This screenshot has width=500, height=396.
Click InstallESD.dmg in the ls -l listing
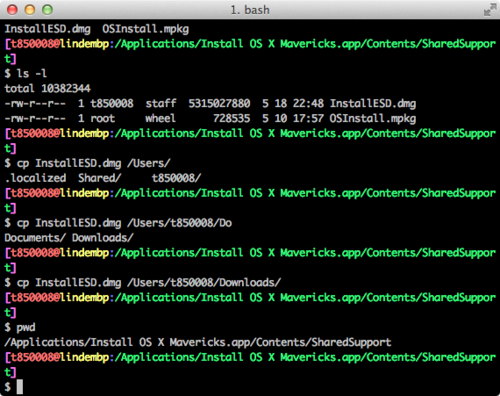373,104
